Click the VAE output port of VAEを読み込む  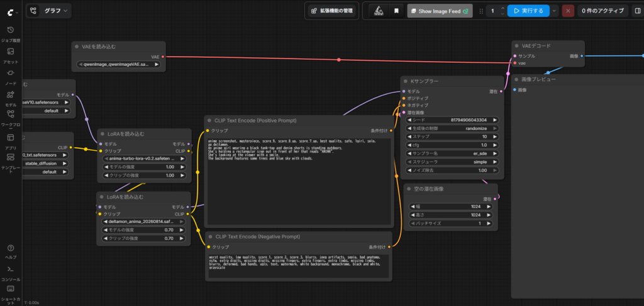[x=163, y=57]
